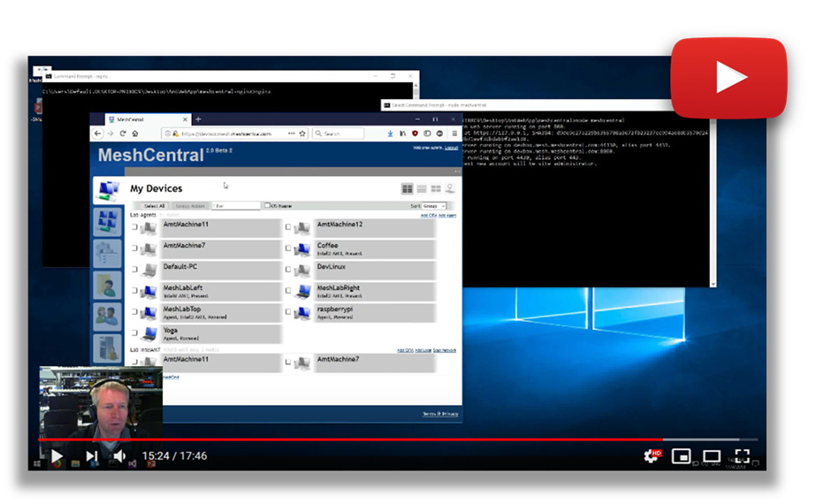This screenshot has width=816, height=504.
Task: Click the Select All button
Action: click(x=154, y=206)
